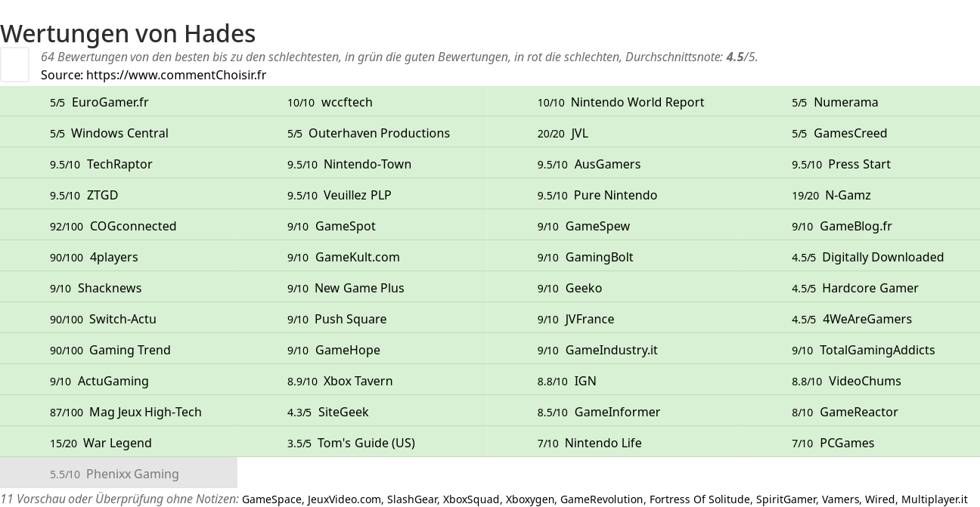The image size is (980, 507).
Task: Open the War Legend 15/20 review
Action: click(101, 443)
